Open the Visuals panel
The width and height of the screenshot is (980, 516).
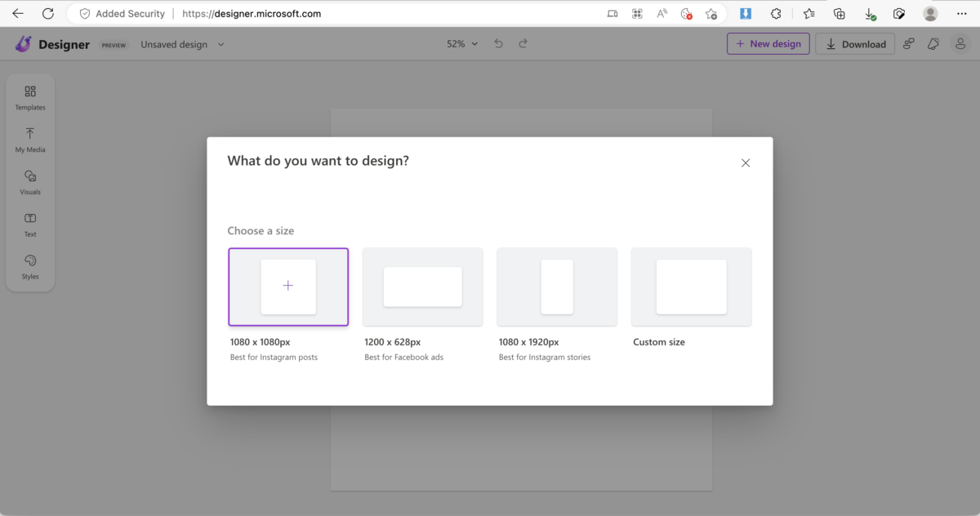point(30,182)
